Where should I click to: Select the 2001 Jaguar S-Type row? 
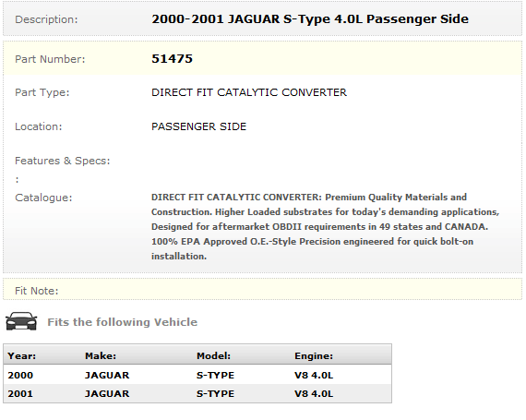coord(197,393)
